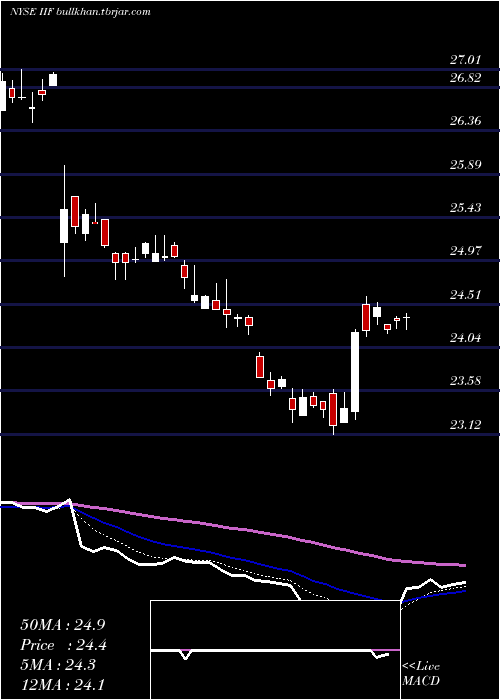Viewport: 500px width, 700px height.
Task: Click the 12MA : 24.1 readout
Action: click(x=63, y=684)
